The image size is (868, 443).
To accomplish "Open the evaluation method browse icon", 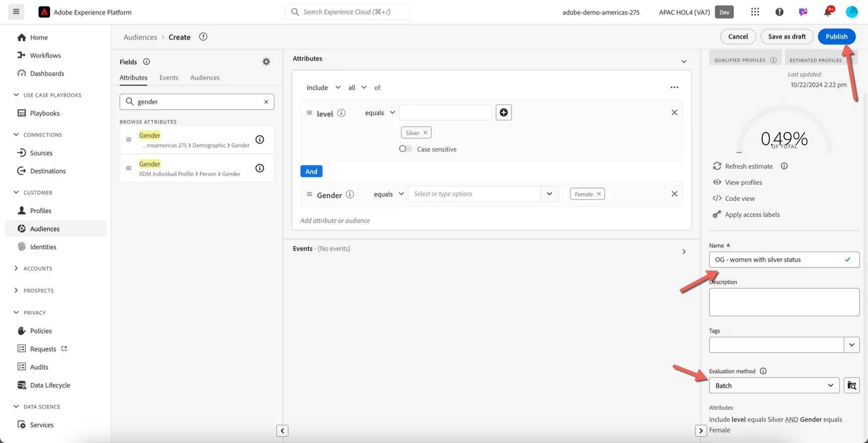I will pos(851,386).
